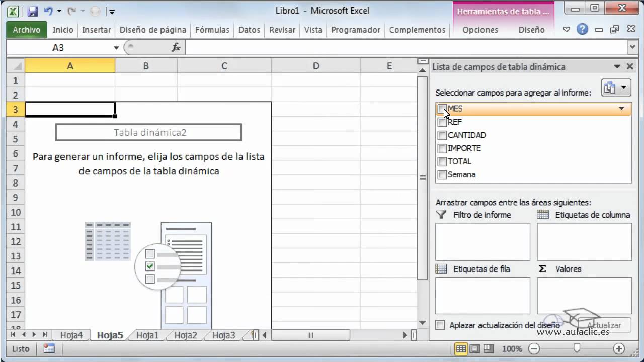Image resolution: width=644 pixels, height=362 pixels.
Task: Go to next sheet navigation arrow
Action: pyautogui.click(x=34, y=335)
